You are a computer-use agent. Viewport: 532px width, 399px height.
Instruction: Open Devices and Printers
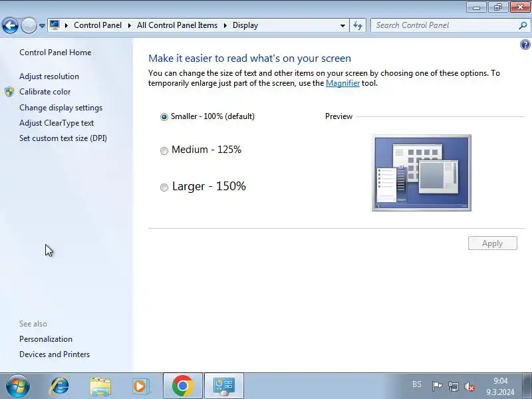[x=55, y=354]
